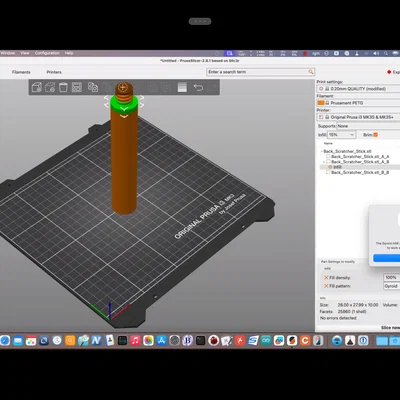Open Photos from the Dock

[148, 341]
